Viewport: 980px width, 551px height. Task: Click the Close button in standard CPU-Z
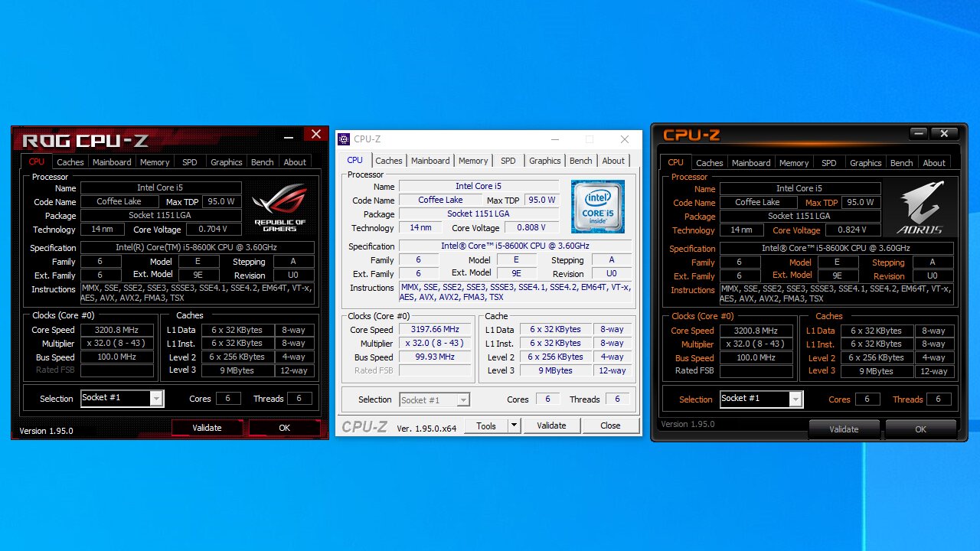click(610, 425)
